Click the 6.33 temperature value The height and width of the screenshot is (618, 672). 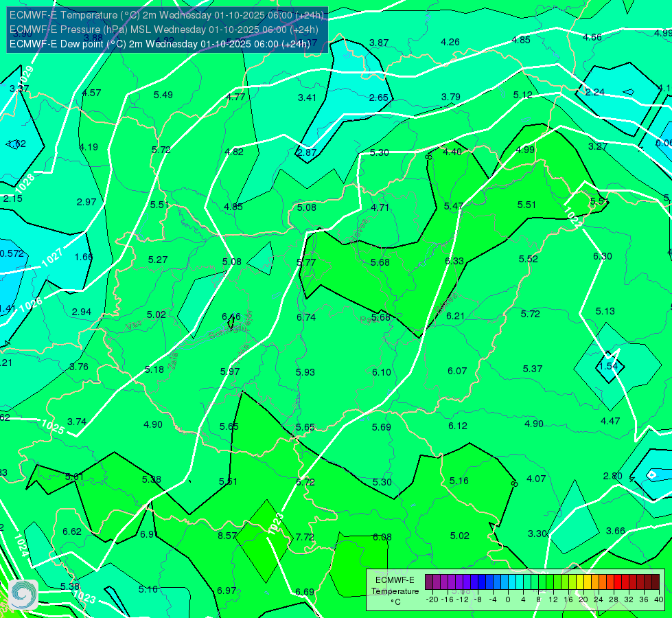coord(454,261)
